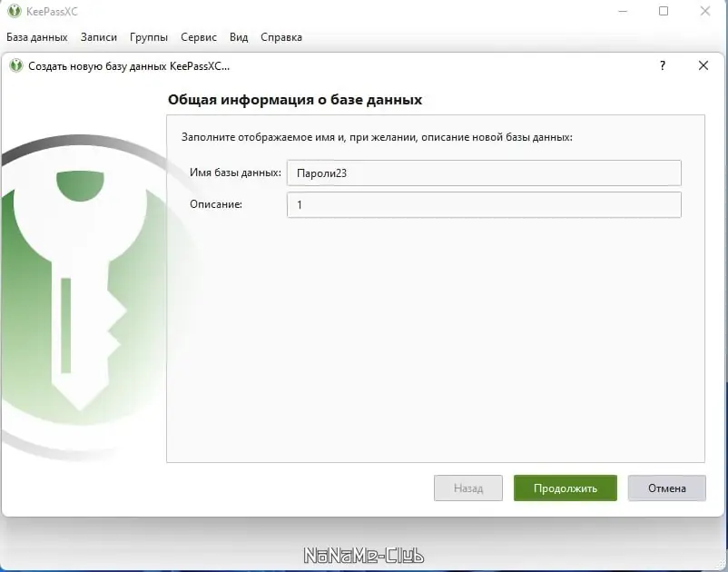Focus the Описание input field
This screenshot has height=572, width=728.
(x=484, y=205)
